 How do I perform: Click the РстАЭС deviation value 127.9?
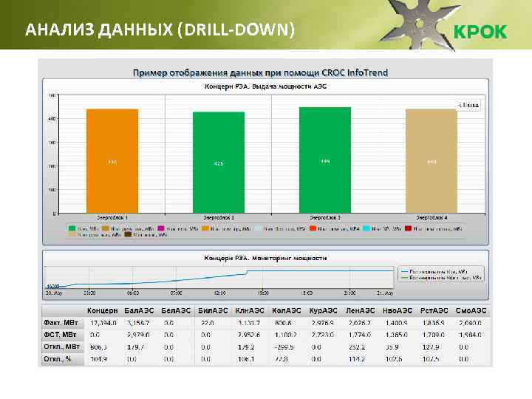coord(431,347)
